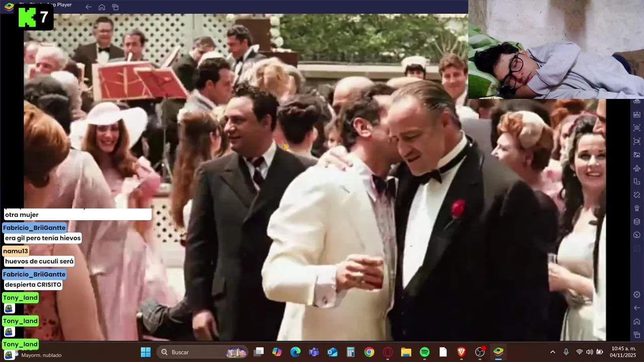Open Google Chrome from taskbar
The image size is (644, 362).
click(x=369, y=352)
